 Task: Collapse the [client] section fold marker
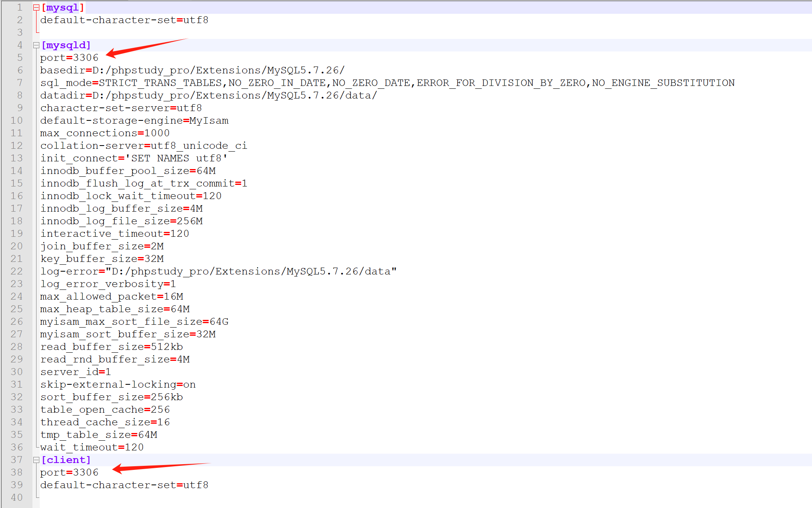point(36,460)
